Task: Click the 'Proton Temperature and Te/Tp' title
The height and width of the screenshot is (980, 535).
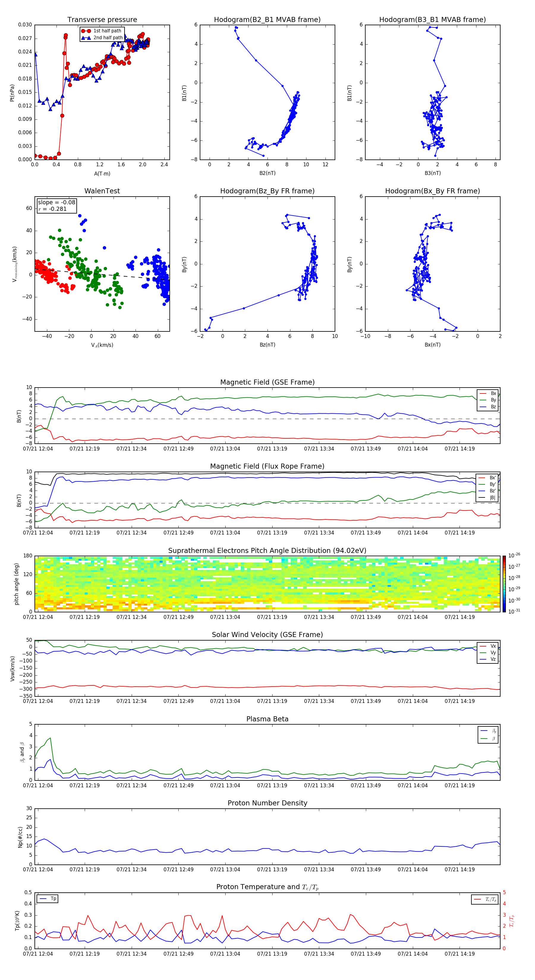Action: (x=267, y=887)
